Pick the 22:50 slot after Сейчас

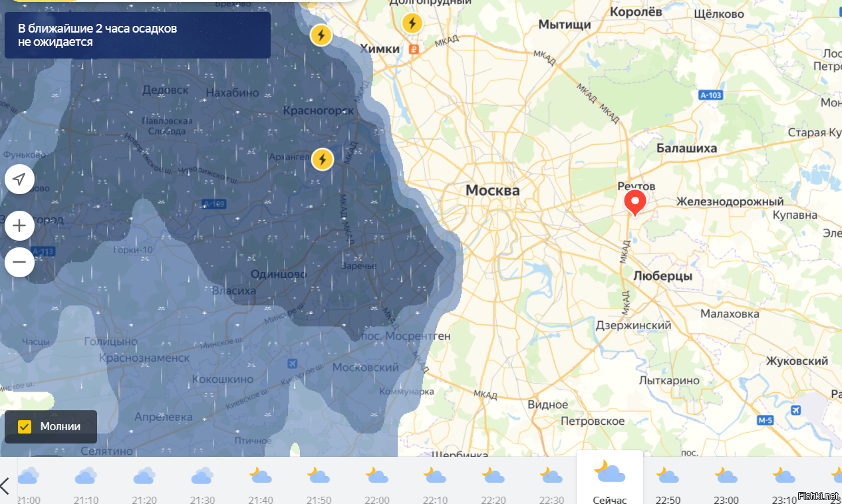point(667,483)
